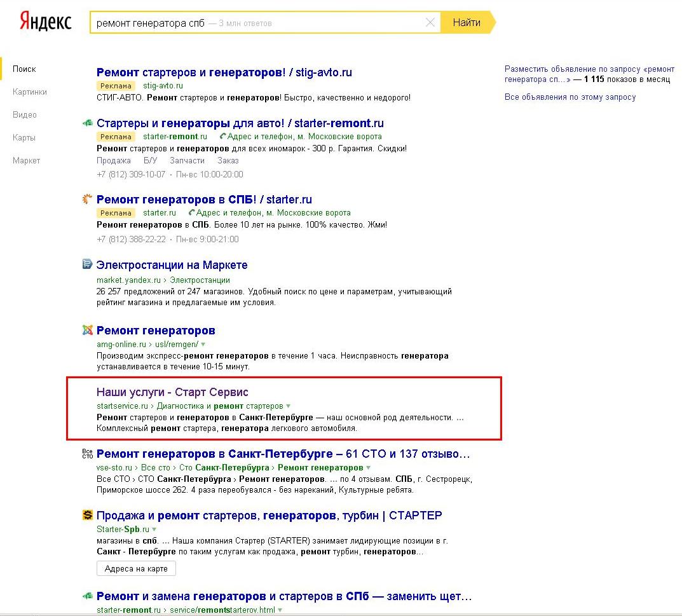The width and height of the screenshot is (682, 616).
Task: Click Адрес и телефон for starter.ru ad
Action: coord(273,213)
